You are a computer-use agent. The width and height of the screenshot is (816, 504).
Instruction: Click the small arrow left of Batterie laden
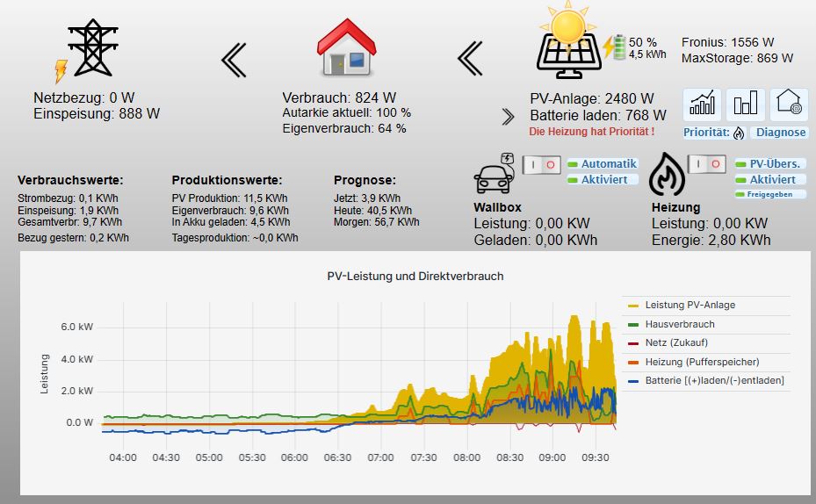(x=508, y=117)
